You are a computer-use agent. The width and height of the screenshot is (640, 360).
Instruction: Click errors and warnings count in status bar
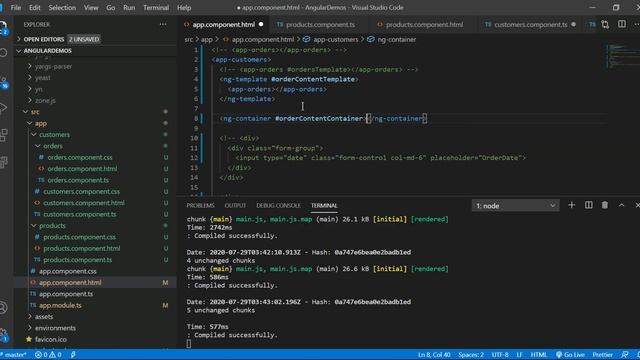tap(48, 355)
